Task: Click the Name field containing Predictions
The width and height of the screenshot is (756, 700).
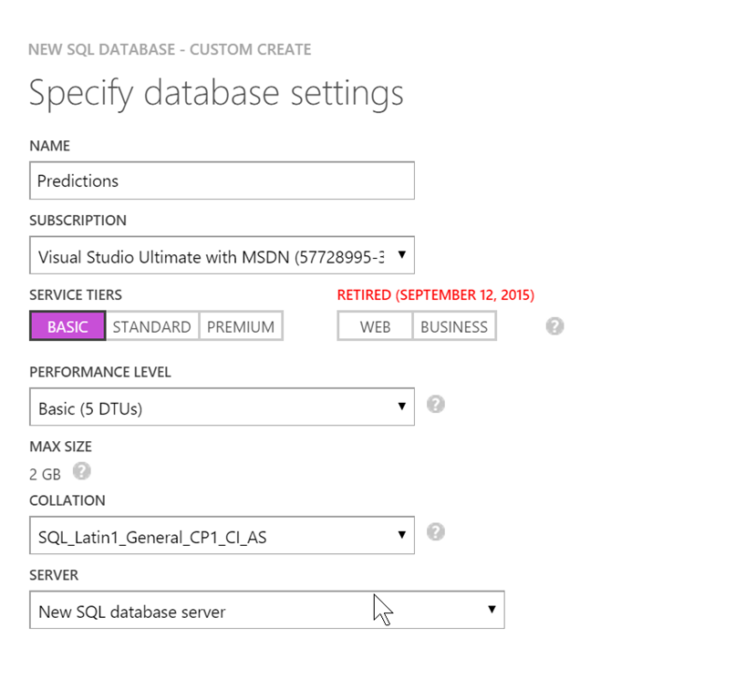Action: (222, 180)
